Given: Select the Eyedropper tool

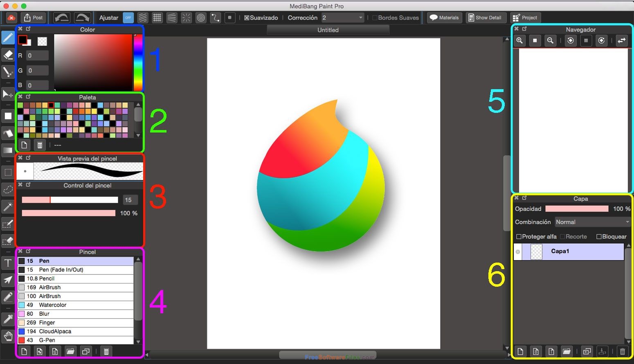Looking at the screenshot, I should click(x=8, y=319).
